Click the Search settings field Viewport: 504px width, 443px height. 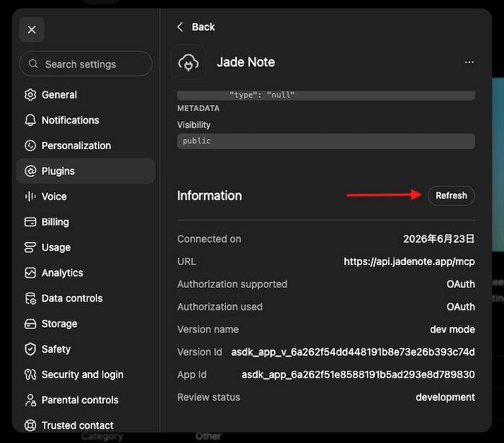(x=86, y=64)
